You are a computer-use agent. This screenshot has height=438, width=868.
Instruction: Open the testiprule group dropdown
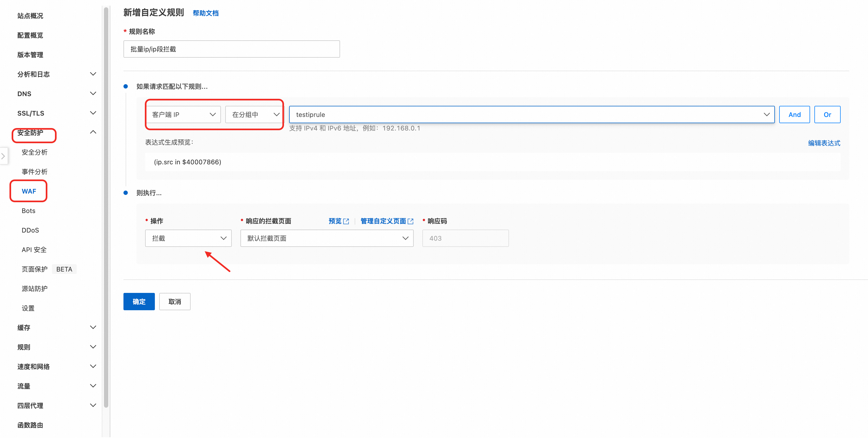(531, 115)
